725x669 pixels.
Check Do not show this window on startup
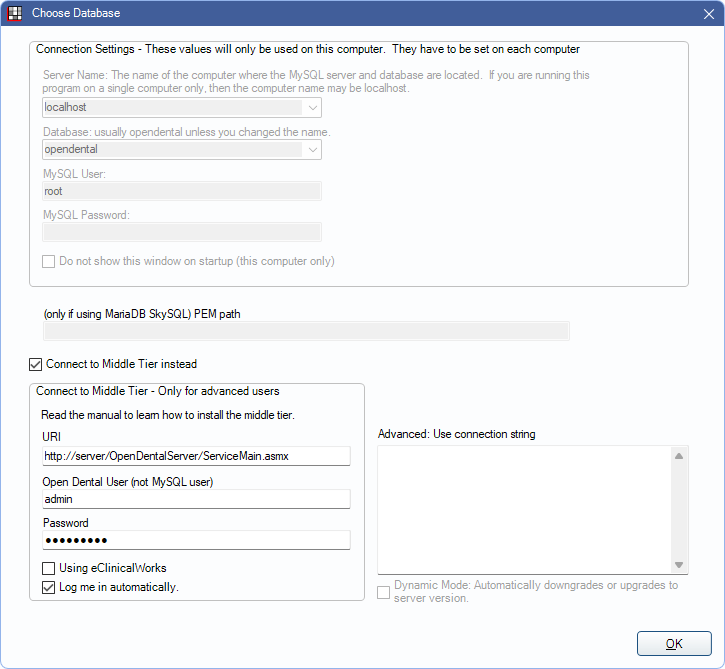[49, 262]
